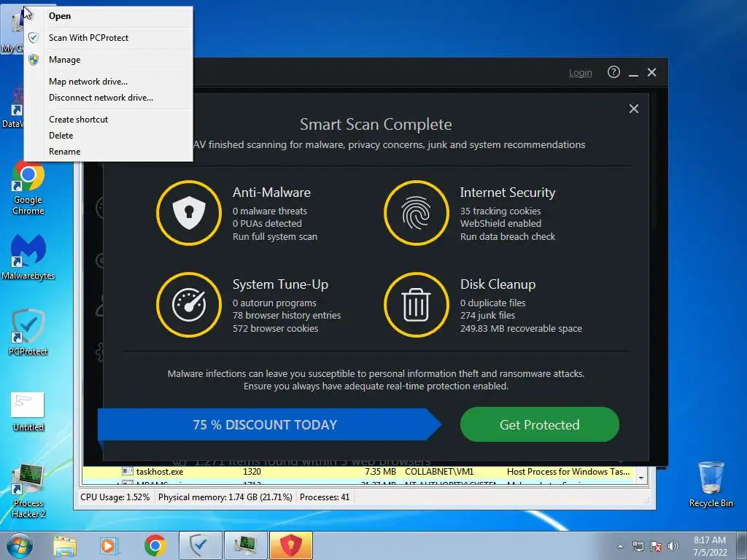Choose Rename from the context menu
This screenshot has width=747, height=560.
109,152
